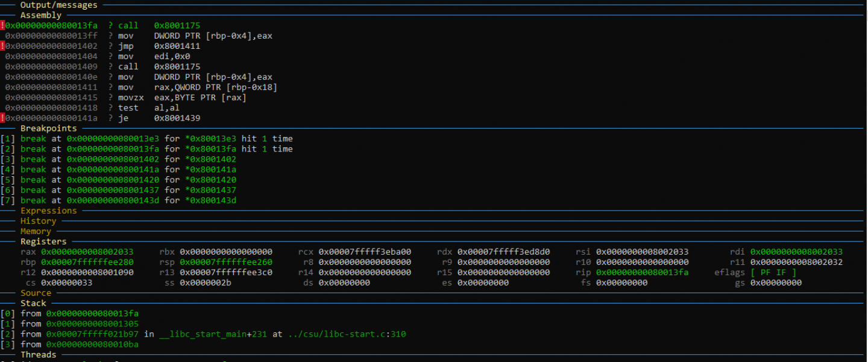
Task: Select the Assembly section header
Action: coord(41,15)
